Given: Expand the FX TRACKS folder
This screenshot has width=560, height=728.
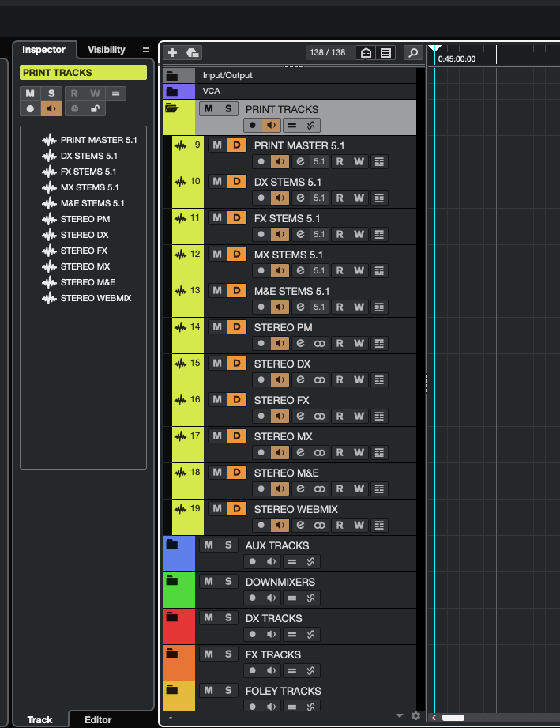Looking at the screenshot, I should [172, 653].
